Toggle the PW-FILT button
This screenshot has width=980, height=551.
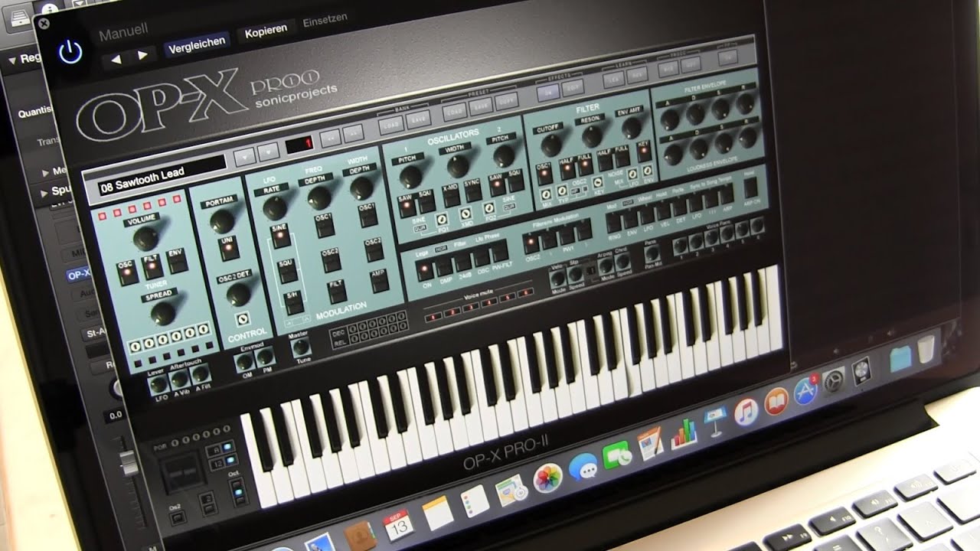tap(500, 252)
